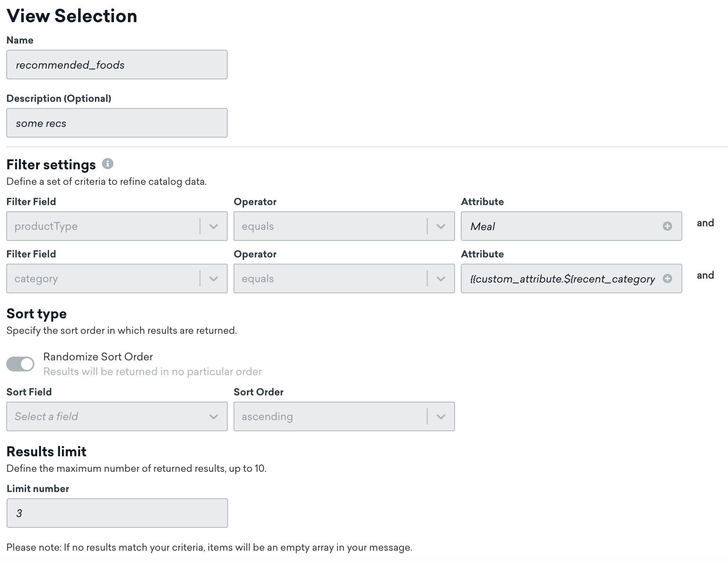Click the custom_attribute recent_category input
728x561 pixels.
coord(561,278)
